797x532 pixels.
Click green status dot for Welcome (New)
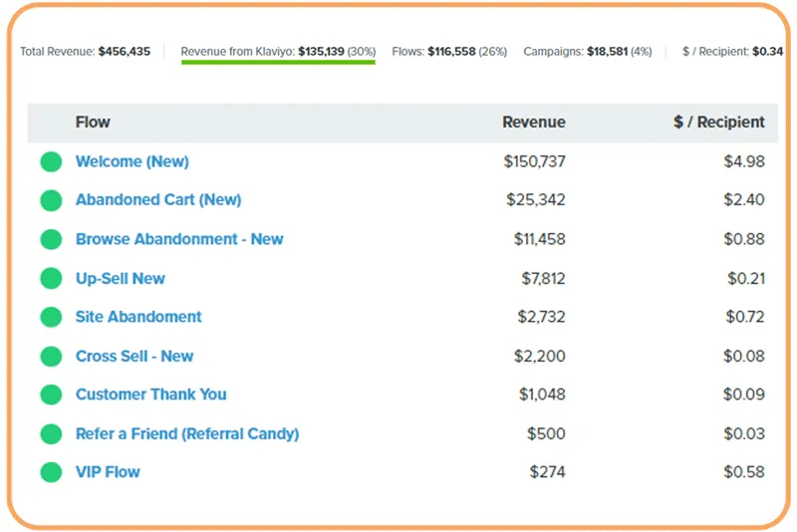pyautogui.click(x=51, y=161)
